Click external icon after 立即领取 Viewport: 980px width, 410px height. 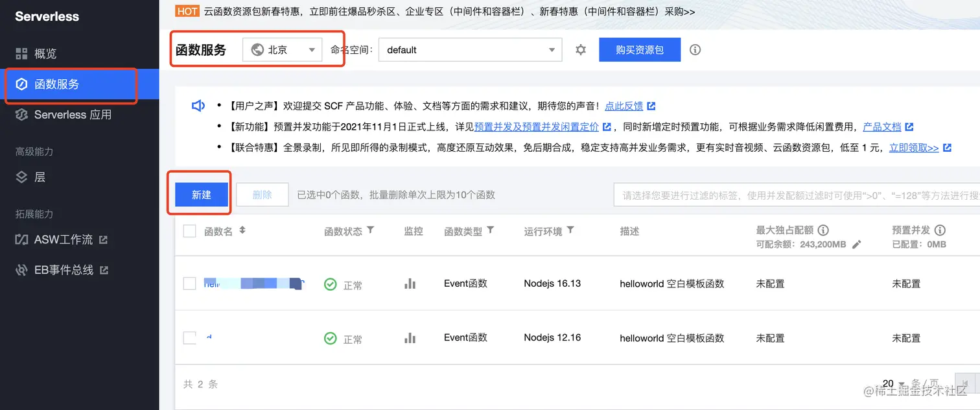coord(947,148)
